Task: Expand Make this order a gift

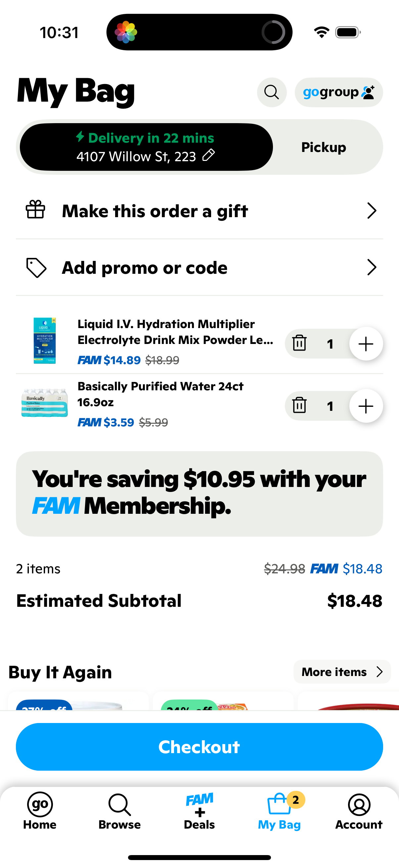Action: pos(199,211)
